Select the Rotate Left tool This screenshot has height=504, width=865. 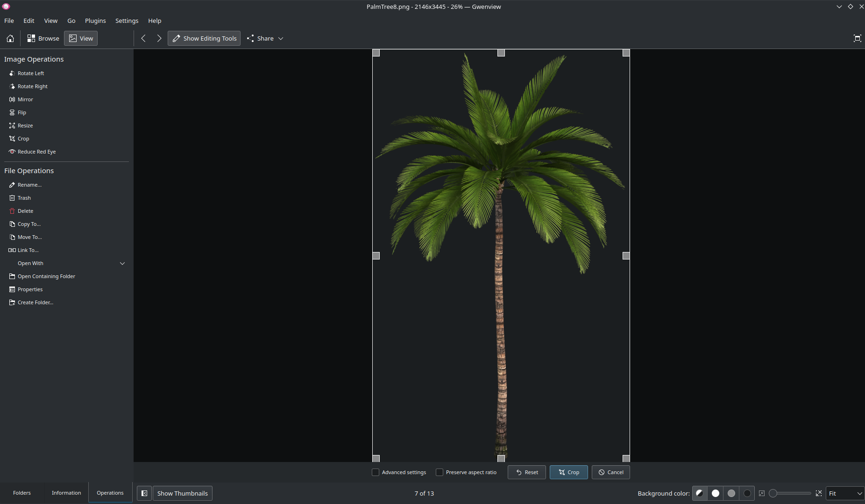[31, 73]
